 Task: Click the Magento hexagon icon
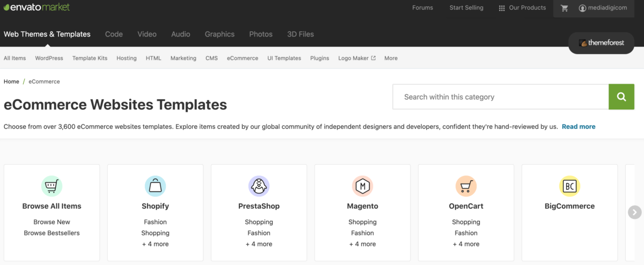(362, 186)
